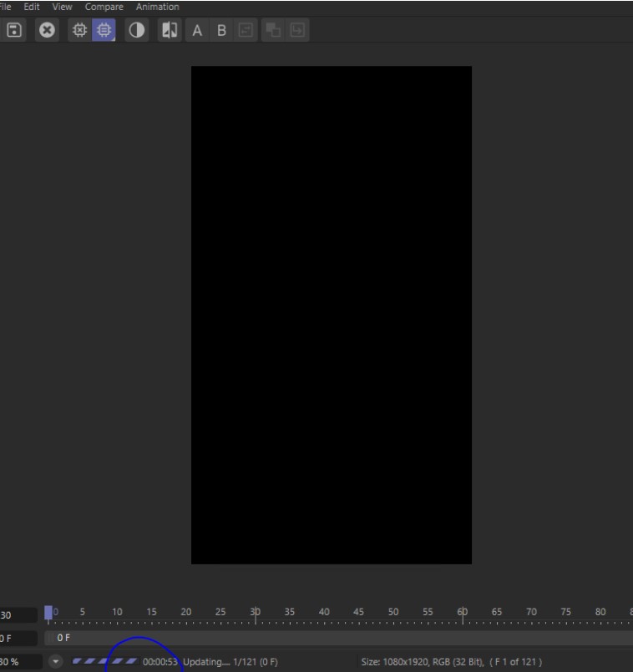Screen dimensions: 633x672
Task: Open the Edit menu
Action: tap(32, 7)
